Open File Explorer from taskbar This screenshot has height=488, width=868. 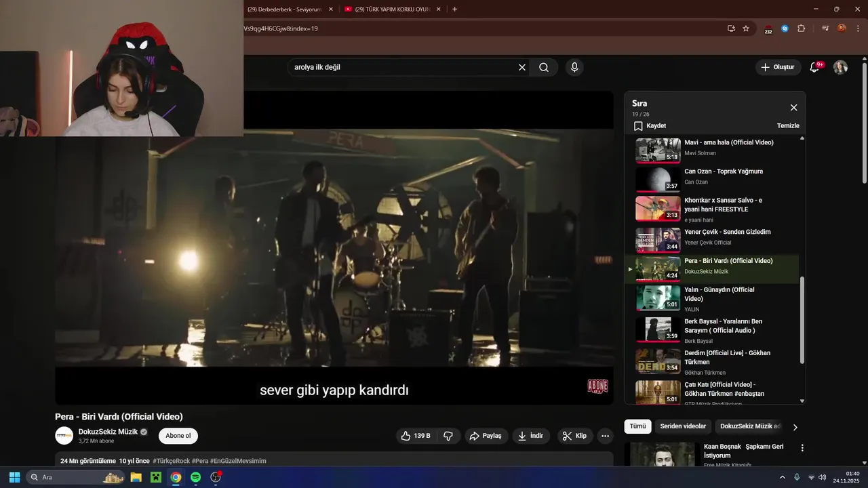point(136,477)
